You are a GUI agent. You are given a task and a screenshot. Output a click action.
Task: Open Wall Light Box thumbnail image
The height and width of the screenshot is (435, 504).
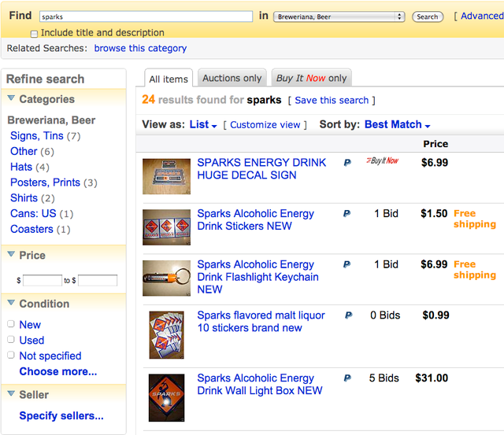(x=166, y=398)
